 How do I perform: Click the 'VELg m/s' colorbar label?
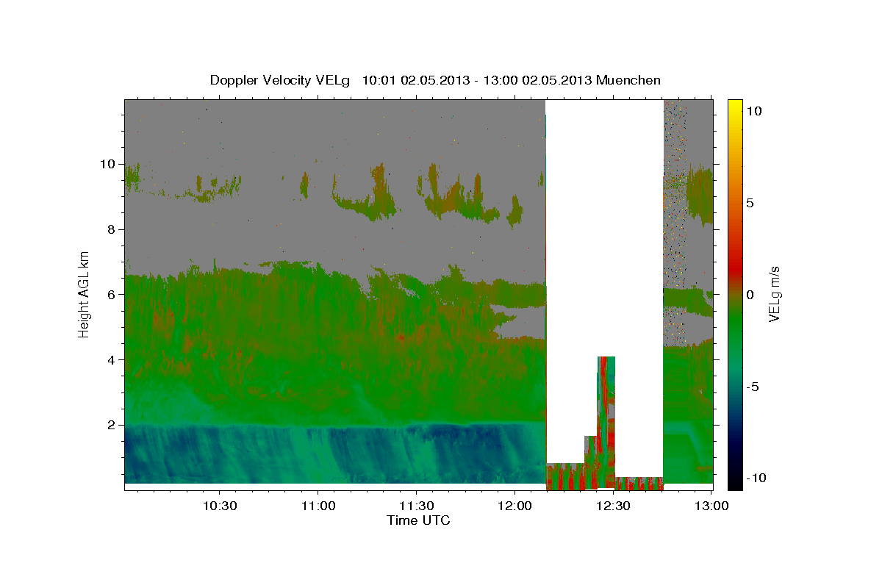[774, 294]
